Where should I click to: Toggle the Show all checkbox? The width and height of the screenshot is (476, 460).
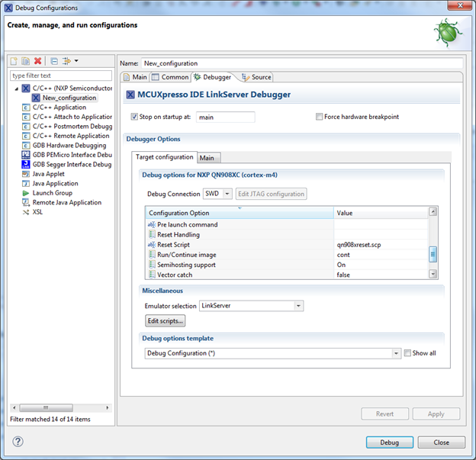click(x=407, y=352)
